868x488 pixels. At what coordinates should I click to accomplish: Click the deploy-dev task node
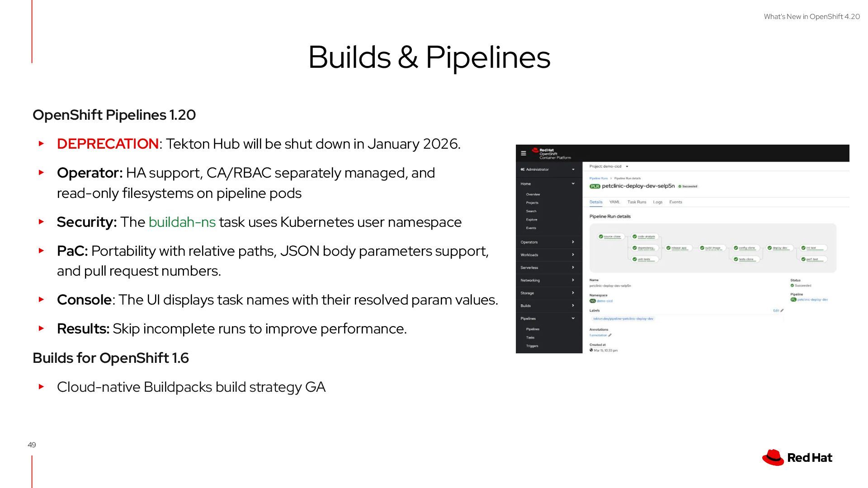(x=780, y=248)
